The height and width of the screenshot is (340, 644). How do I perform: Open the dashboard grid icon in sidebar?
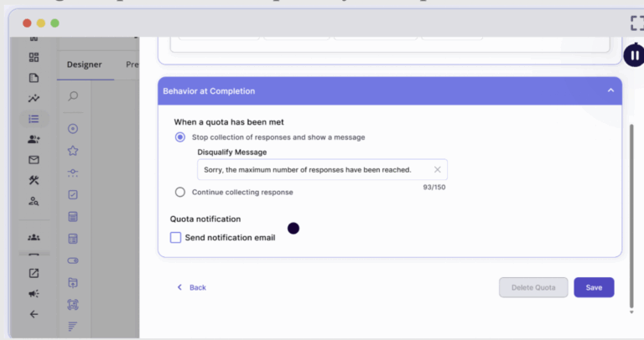point(34,58)
